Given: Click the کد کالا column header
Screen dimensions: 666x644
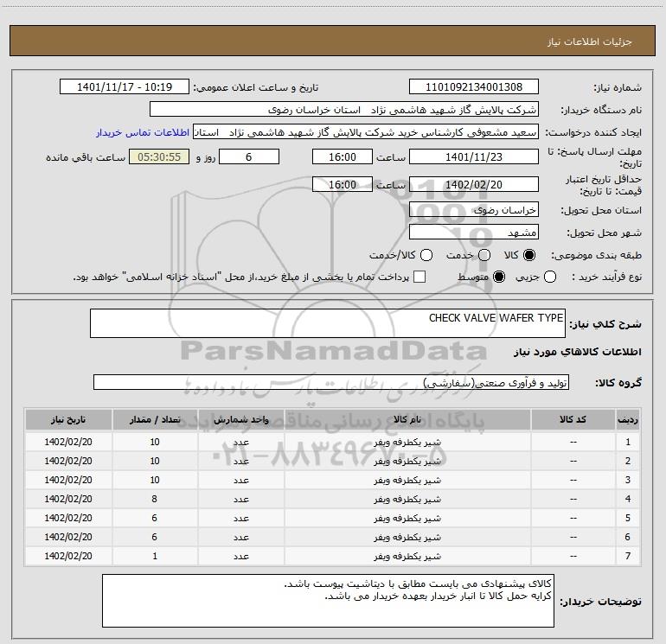Looking at the screenshot, I should pos(573,419).
